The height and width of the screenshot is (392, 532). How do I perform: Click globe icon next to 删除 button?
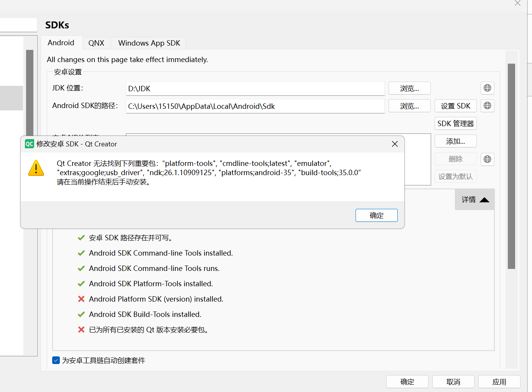point(487,159)
